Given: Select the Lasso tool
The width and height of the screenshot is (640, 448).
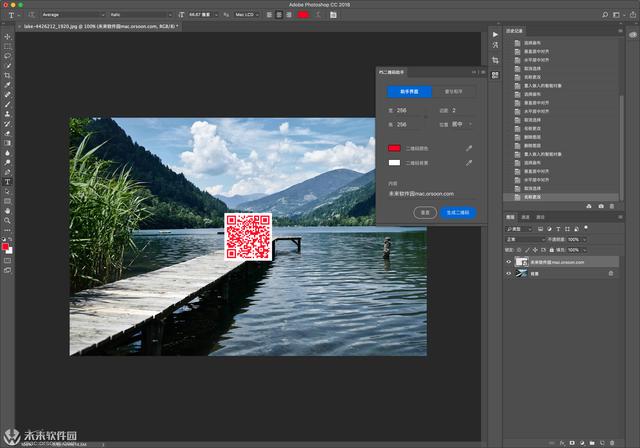Looking at the screenshot, I should coord(8,56).
